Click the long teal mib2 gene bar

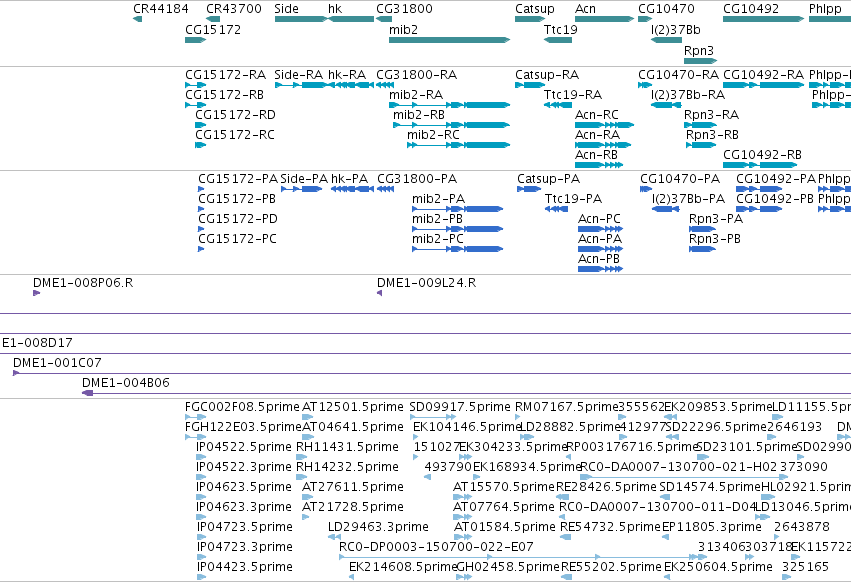pos(449,40)
